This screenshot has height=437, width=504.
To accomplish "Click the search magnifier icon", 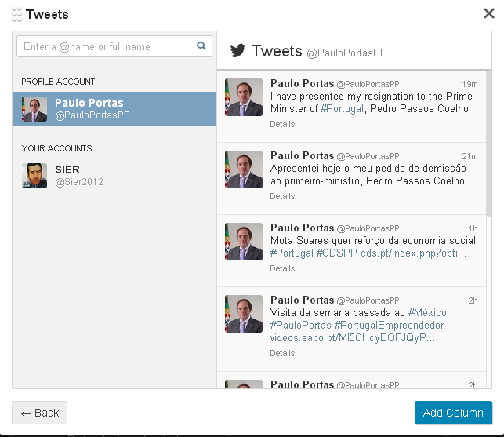I will (x=201, y=46).
